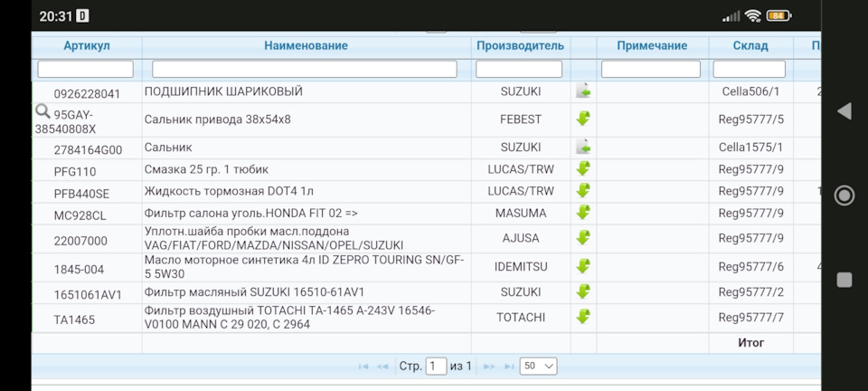
Task: Click warehouse cell Reg95777/5
Action: (x=750, y=119)
